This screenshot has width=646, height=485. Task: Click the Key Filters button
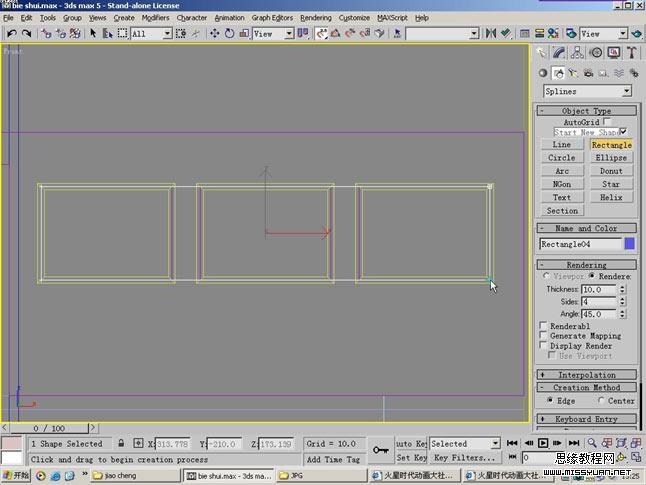465,457
